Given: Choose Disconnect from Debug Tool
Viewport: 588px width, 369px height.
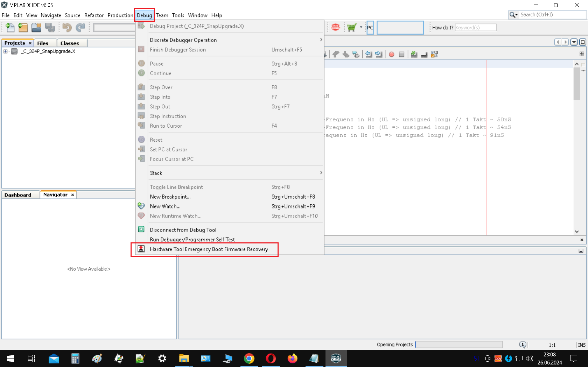Looking at the screenshot, I should pyautogui.click(x=230, y=230).
